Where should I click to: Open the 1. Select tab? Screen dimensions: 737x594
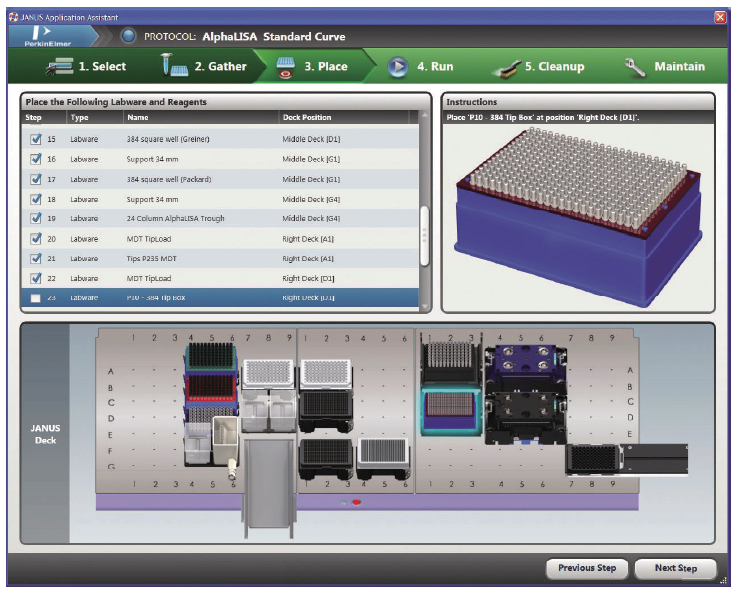coord(86,66)
